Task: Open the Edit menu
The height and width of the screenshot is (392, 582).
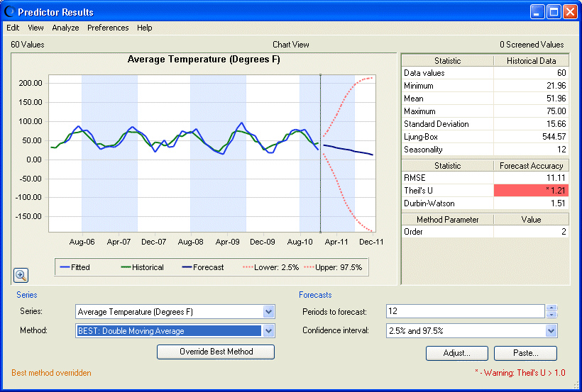Action: (x=13, y=28)
